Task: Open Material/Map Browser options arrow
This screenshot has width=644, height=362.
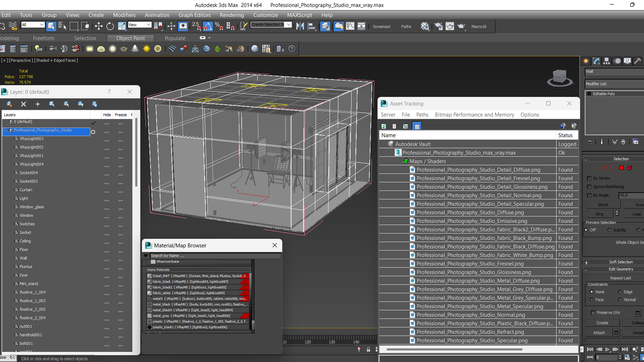Action: (146, 256)
